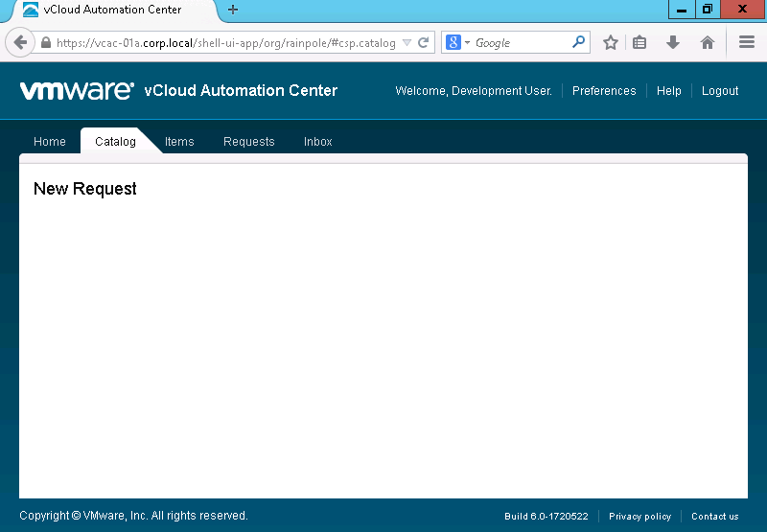The height and width of the screenshot is (532, 767).
Task: Click the New Request heading
Action: tap(85, 189)
